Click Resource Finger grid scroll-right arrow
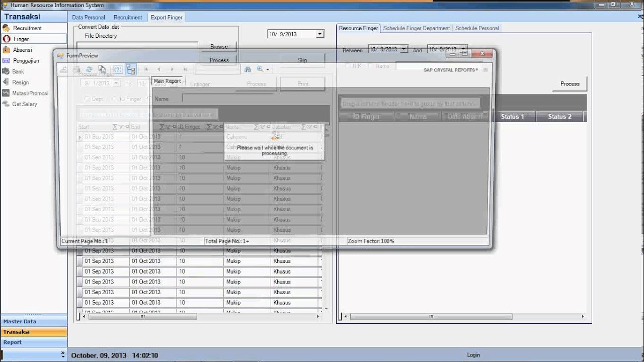This screenshot has width=644, height=362. click(x=583, y=317)
